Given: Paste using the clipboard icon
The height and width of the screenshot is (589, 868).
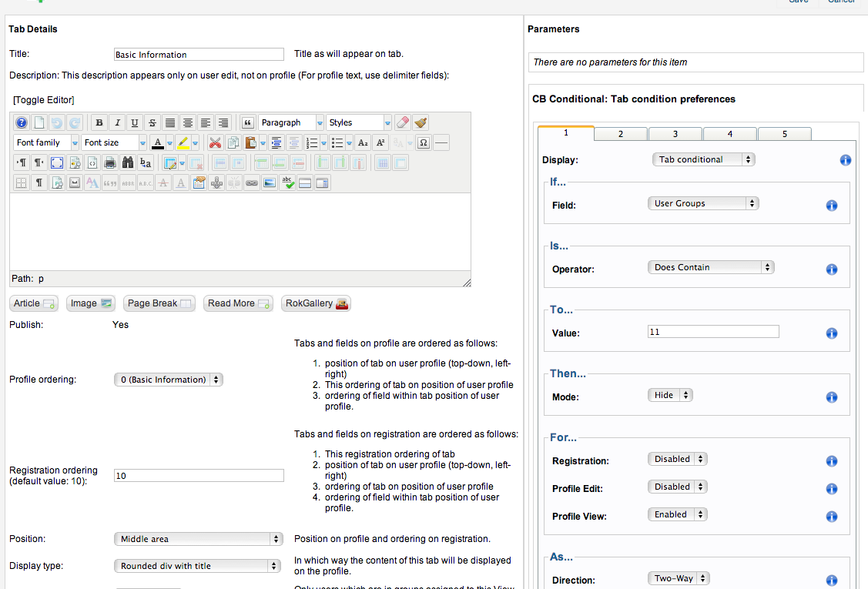Looking at the screenshot, I should tap(251, 142).
